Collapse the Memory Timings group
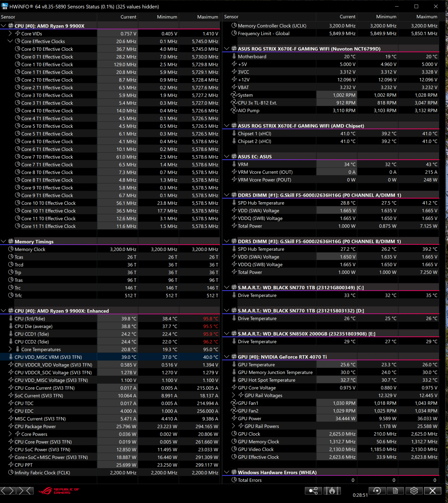Viewport: 448px width, 503px height. 4,241
